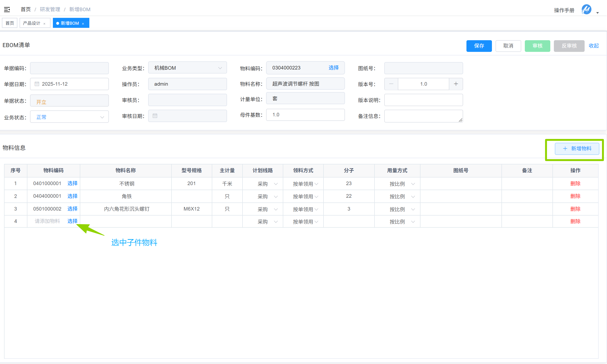Click the 新增物料 button

(577, 149)
